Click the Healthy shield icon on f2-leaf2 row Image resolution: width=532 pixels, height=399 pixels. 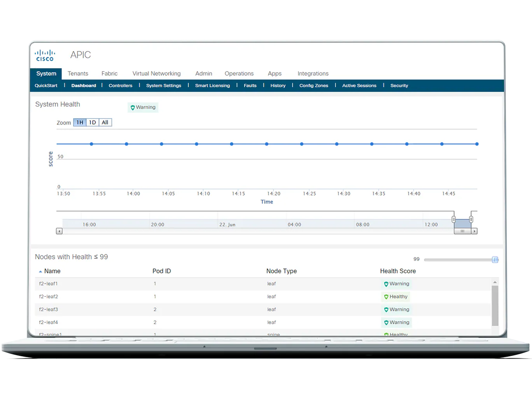386,297
